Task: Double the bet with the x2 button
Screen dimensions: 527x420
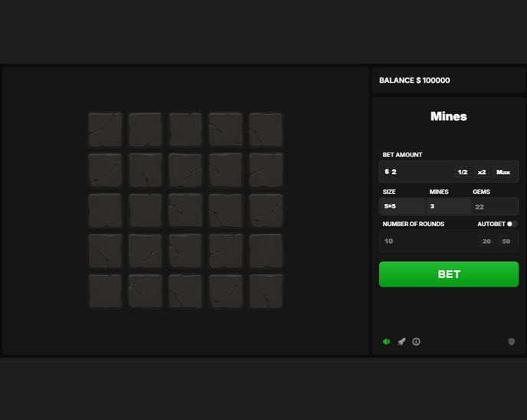Action: [482, 172]
